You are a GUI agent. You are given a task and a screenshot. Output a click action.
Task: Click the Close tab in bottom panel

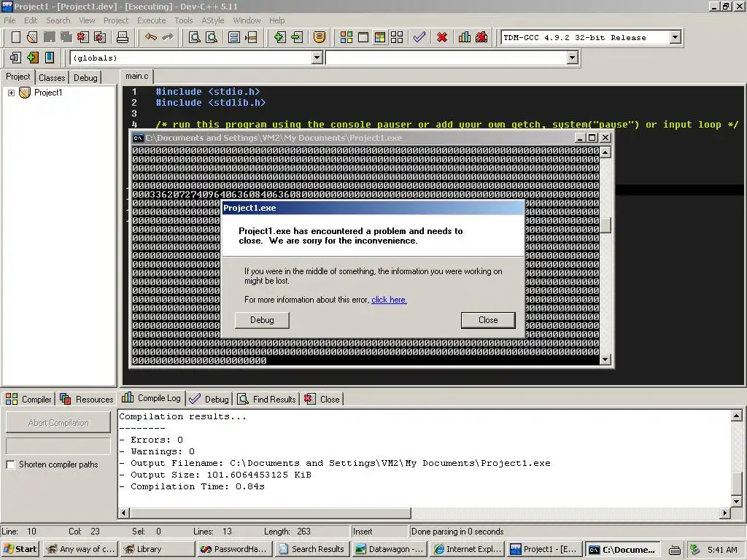click(322, 399)
